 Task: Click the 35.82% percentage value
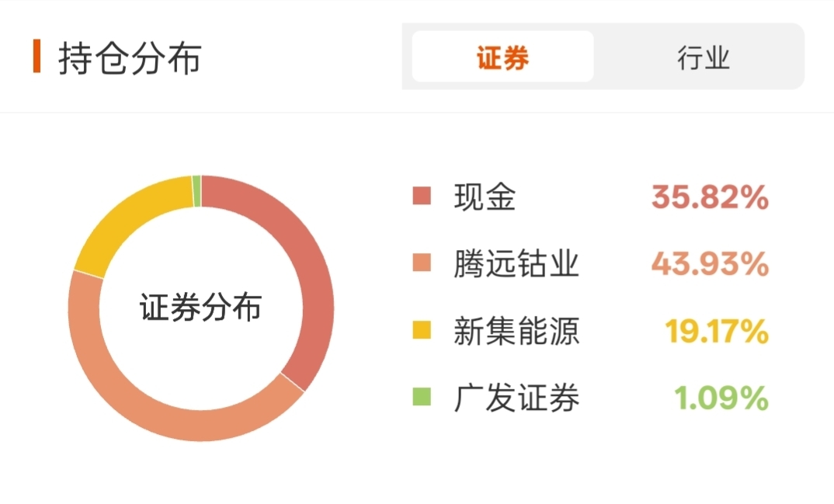click(710, 196)
